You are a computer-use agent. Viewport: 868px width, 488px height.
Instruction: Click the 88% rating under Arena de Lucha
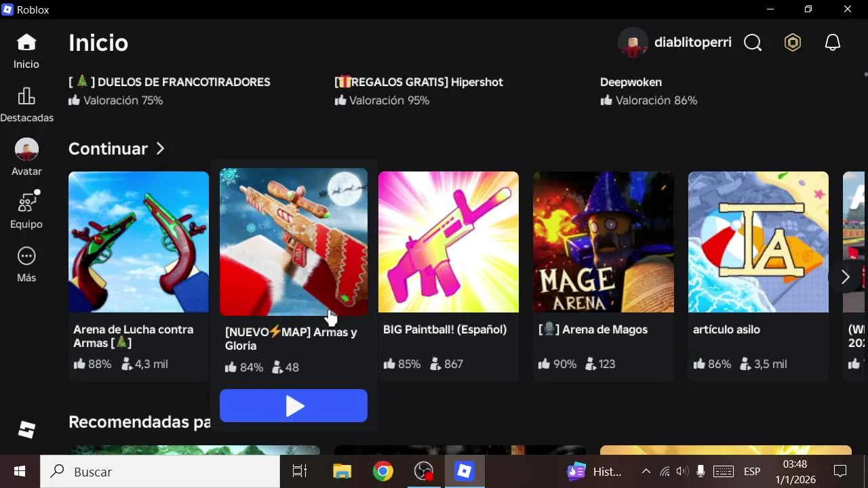click(x=92, y=364)
